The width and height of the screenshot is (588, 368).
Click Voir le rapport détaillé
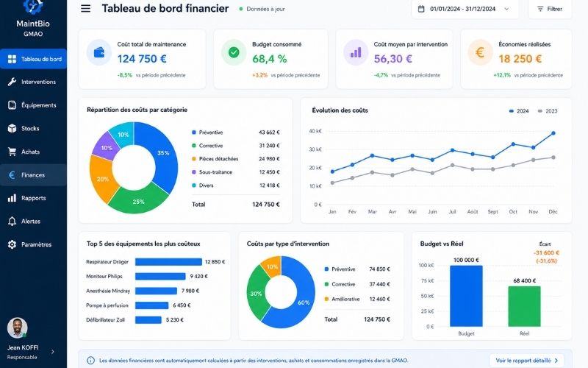(527, 361)
